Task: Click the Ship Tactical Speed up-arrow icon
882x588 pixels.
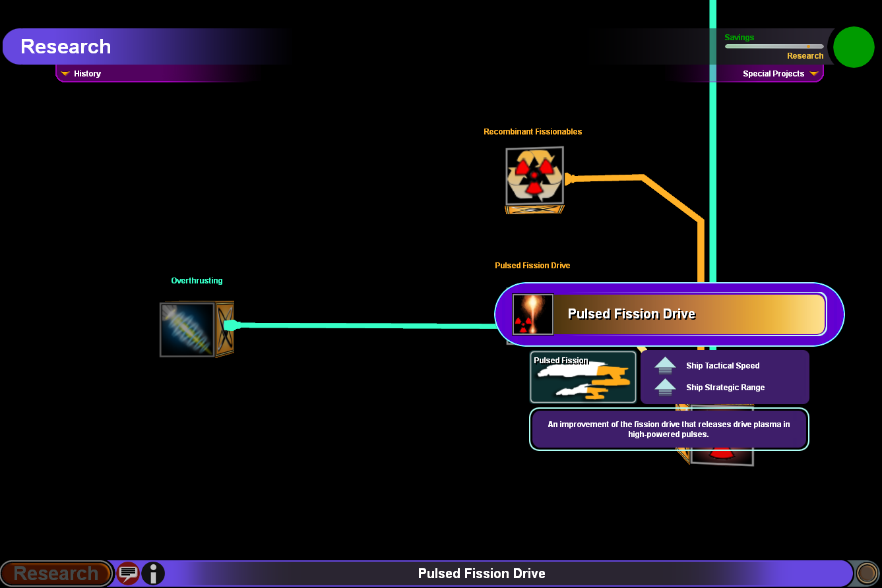Action: (665, 366)
